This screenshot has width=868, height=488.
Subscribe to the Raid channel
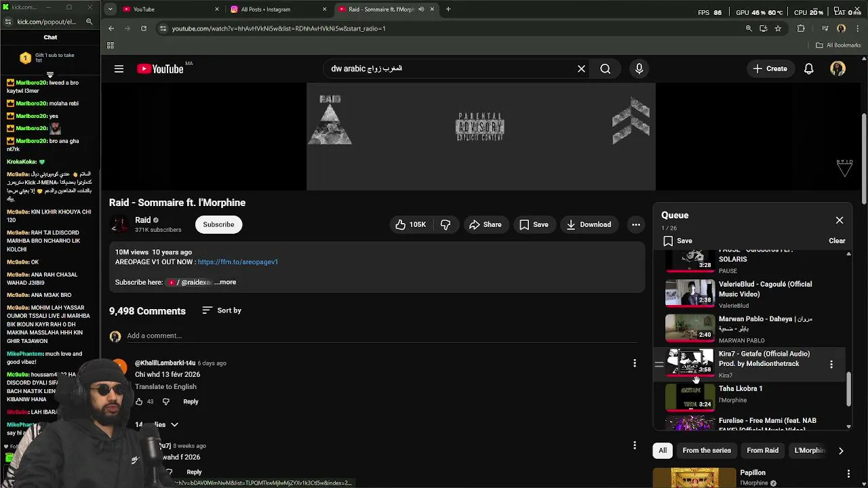tap(218, 224)
